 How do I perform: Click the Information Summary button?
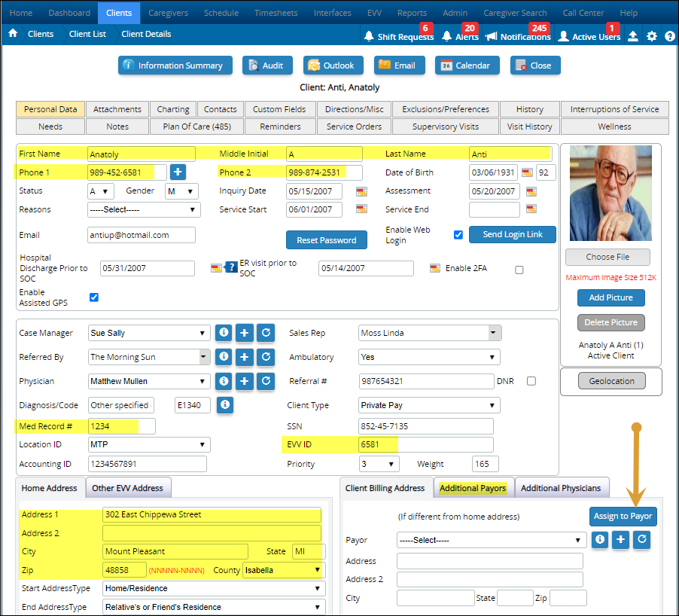point(175,66)
